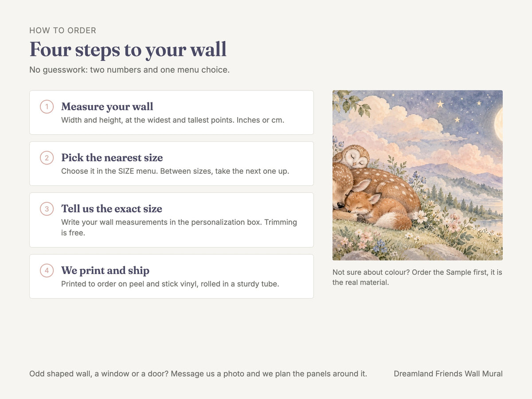Screen dimensions: 532x399
Task: Click the Tell us the exact size heading
Action: click(x=112, y=208)
